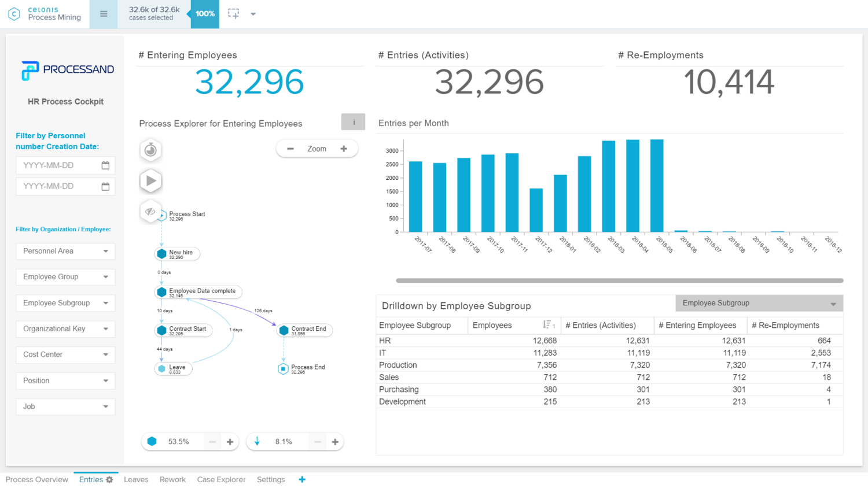The image size is (868, 488).
Task: Click the Employees column sort icon
Action: (549, 325)
